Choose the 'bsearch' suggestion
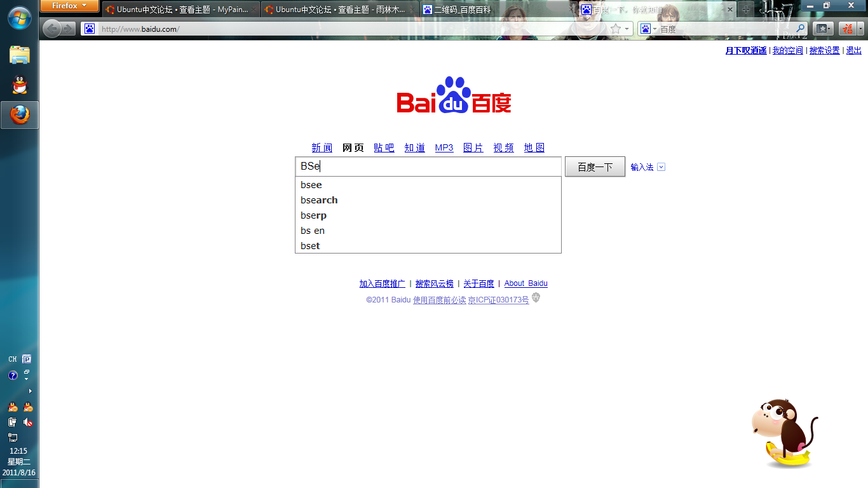This screenshot has height=488, width=868. pyautogui.click(x=428, y=200)
